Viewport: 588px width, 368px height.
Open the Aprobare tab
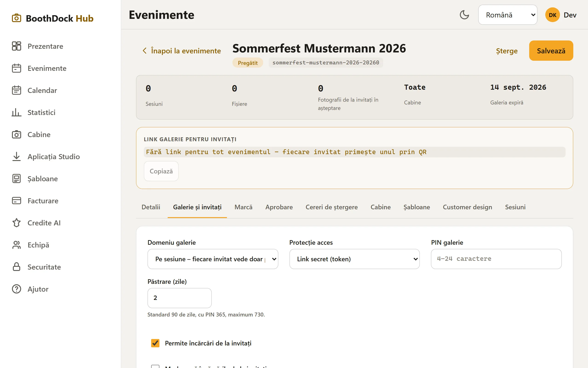tap(279, 207)
